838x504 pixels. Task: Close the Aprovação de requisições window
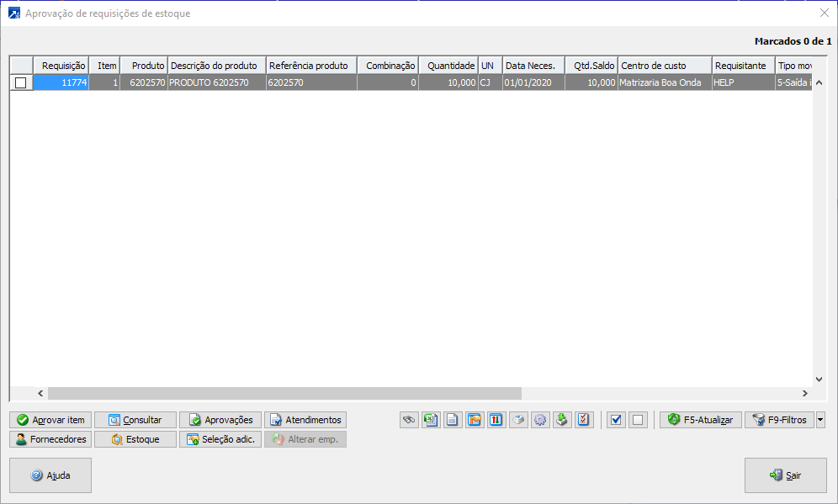click(x=824, y=13)
